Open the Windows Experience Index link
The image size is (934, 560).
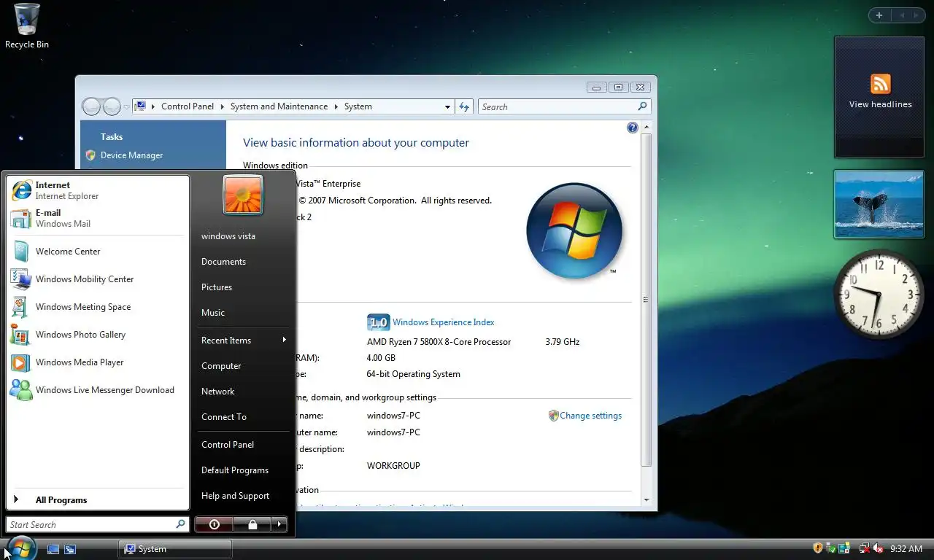[443, 322]
